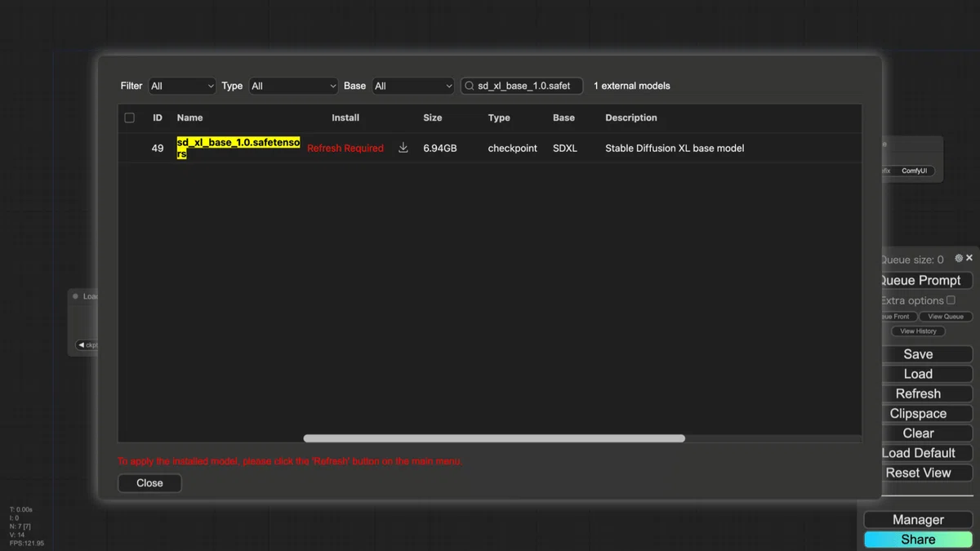Grab the horizontal scrollbar in model table

(494, 438)
